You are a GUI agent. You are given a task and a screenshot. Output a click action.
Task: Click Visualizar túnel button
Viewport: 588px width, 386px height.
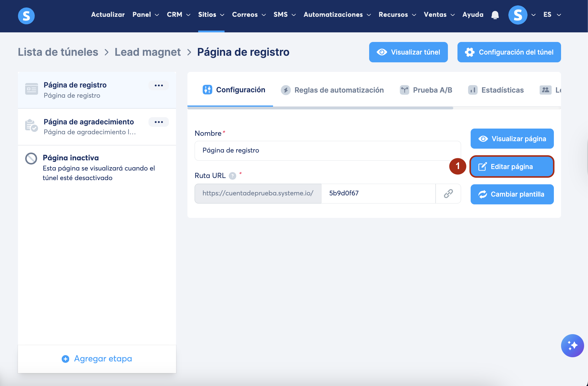408,52
